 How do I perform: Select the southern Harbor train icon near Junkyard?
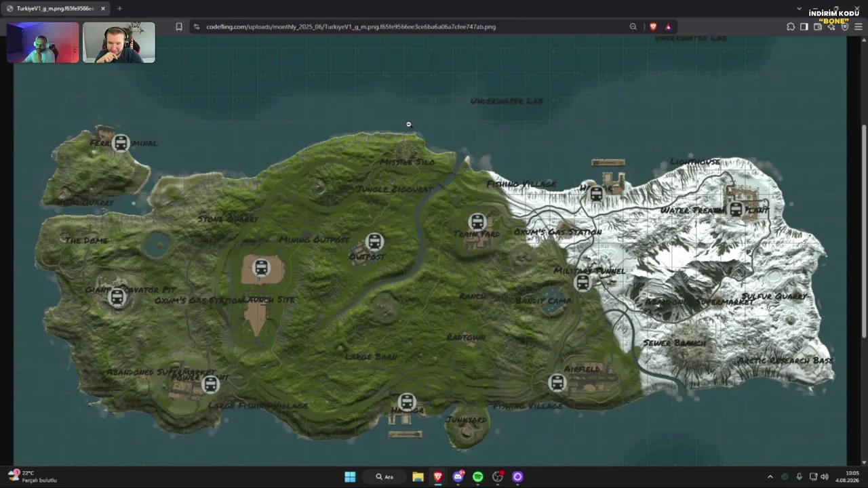407,403
